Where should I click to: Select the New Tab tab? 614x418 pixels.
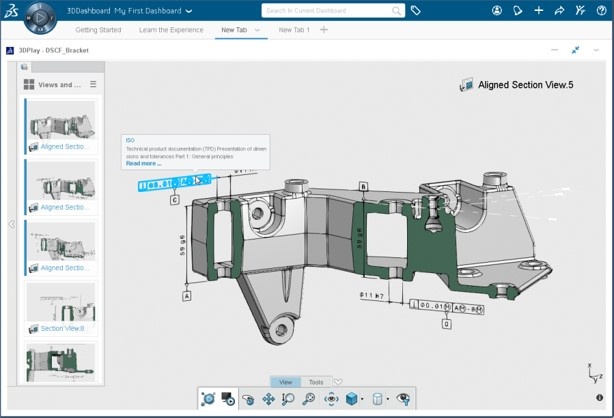234,30
